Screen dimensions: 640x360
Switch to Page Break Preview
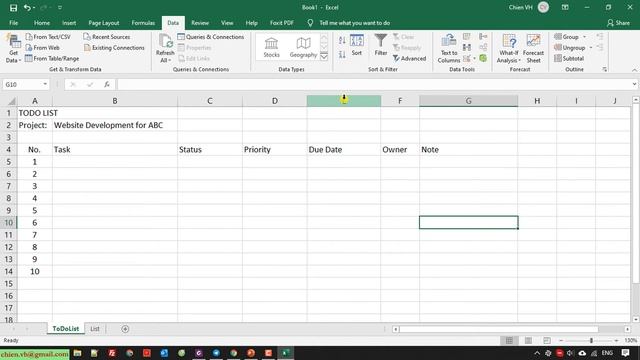tap(547, 340)
